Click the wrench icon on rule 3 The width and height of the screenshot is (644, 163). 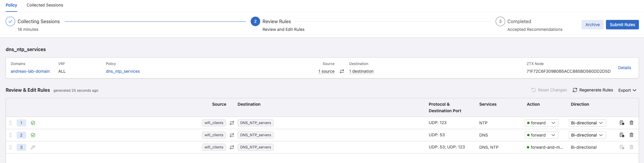pyautogui.click(x=33, y=147)
